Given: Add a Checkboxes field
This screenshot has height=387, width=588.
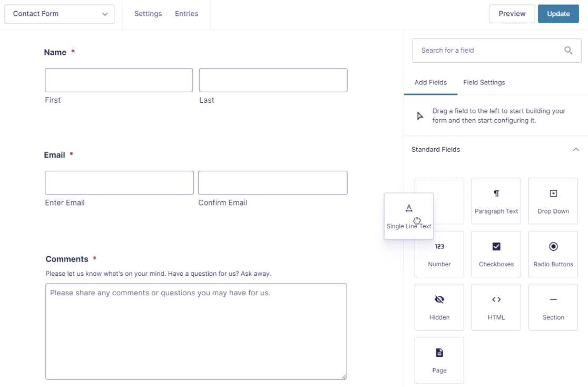Looking at the screenshot, I should 496,254.
